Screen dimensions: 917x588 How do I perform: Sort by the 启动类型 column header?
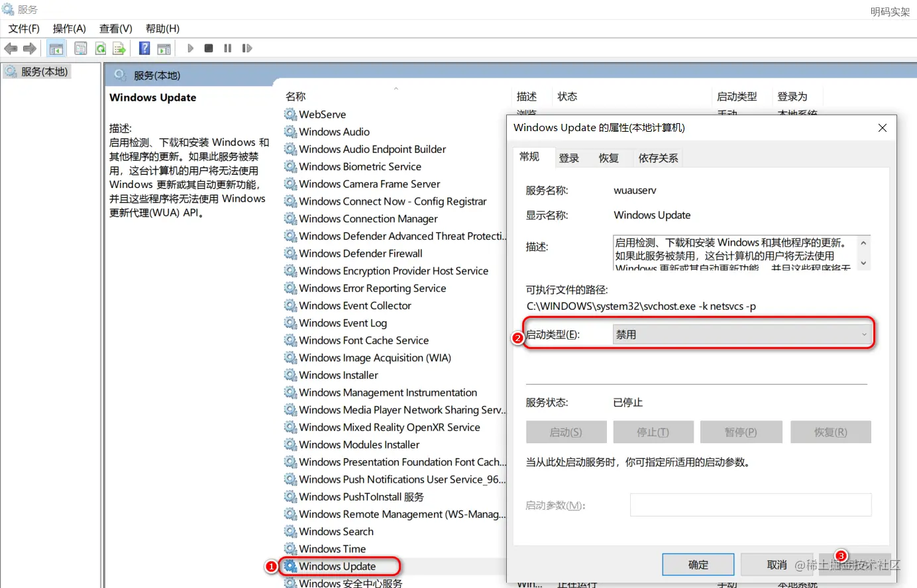click(737, 97)
